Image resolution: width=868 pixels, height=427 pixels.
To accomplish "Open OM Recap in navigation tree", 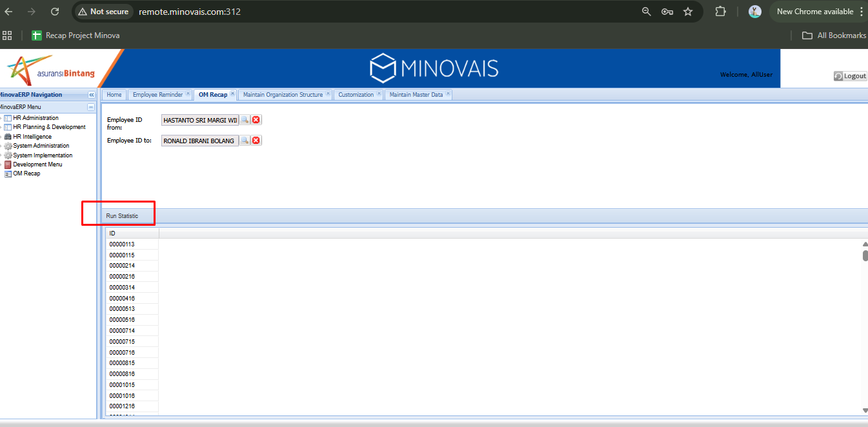I will point(26,174).
